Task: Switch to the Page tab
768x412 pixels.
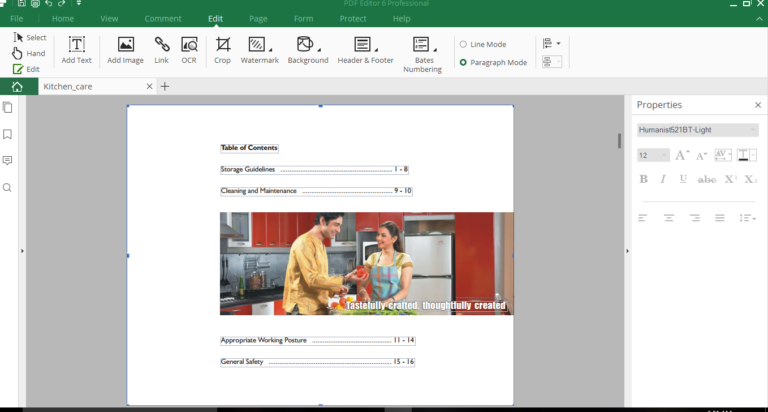Action: (258, 19)
